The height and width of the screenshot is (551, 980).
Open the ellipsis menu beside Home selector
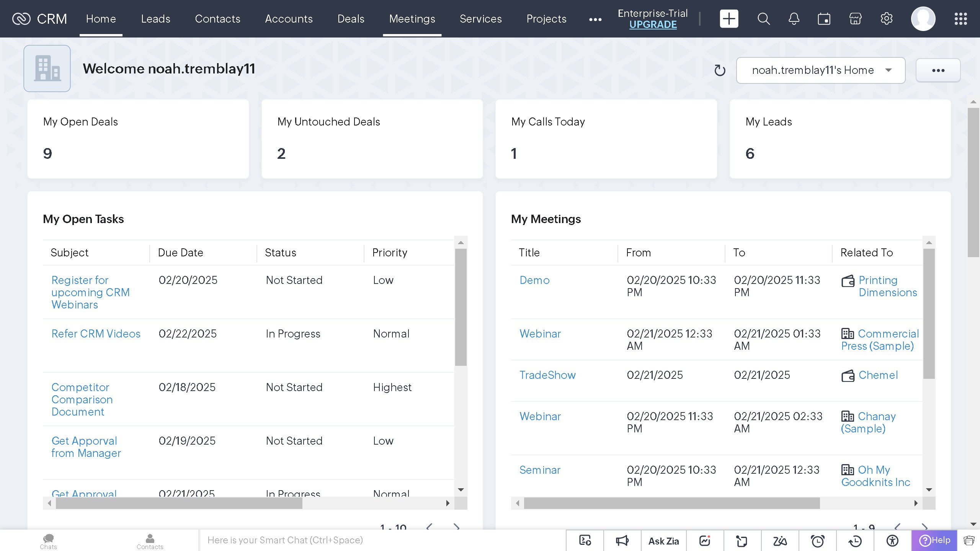(938, 70)
